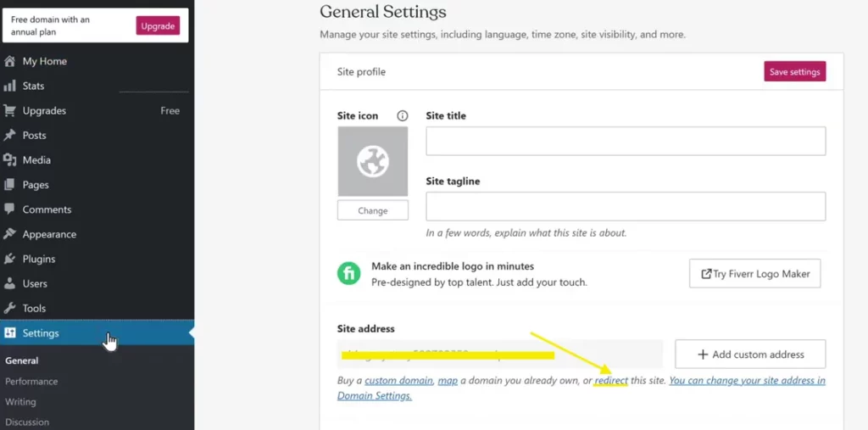Screen dimensions: 868x430
Task: Click the Change site icon button
Action: click(373, 210)
